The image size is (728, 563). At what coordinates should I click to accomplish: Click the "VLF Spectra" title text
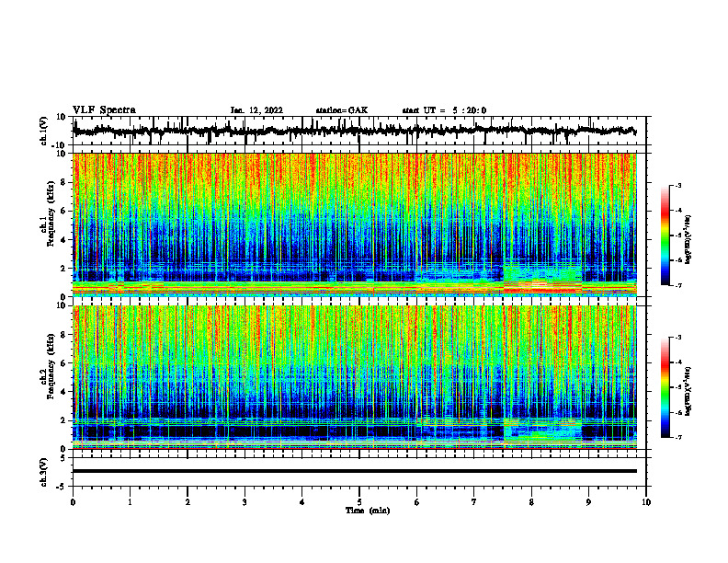click(x=104, y=109)
